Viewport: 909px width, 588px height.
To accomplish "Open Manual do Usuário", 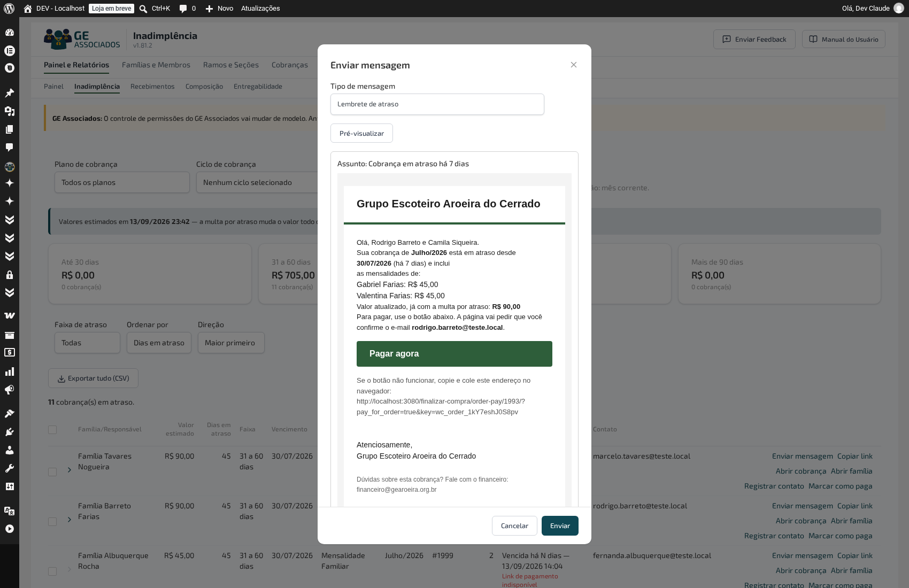I will tap(844, 39).
